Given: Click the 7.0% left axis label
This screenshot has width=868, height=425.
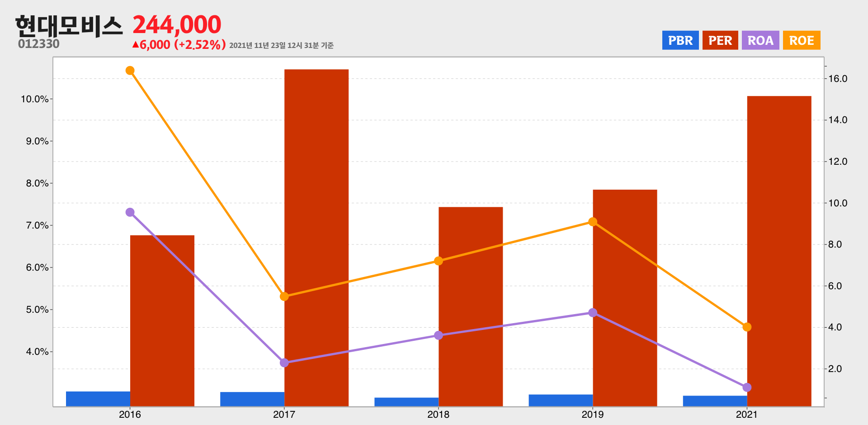Looking at the screenshot, I should pyautogui.click(x=37, y=225).
